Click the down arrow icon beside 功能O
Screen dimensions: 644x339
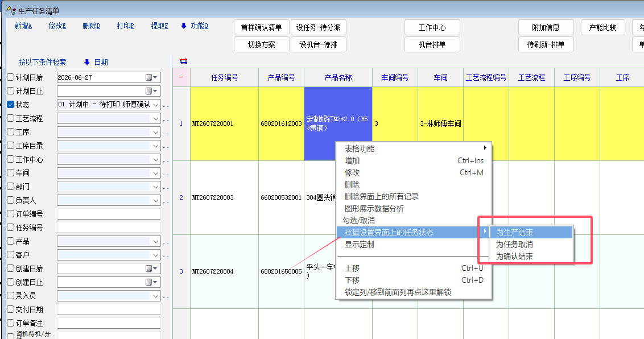184,26
